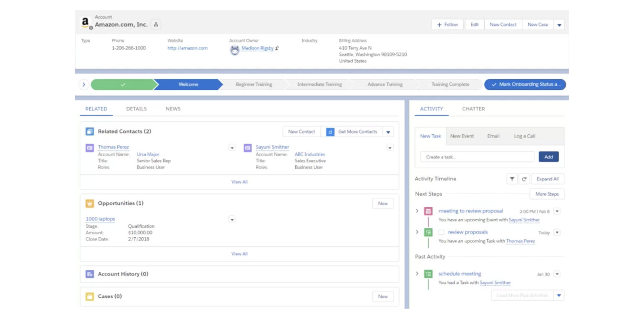Click the Opportunities panel icon
The width and height of the screenshot is (644, 322).
[90, 203]
